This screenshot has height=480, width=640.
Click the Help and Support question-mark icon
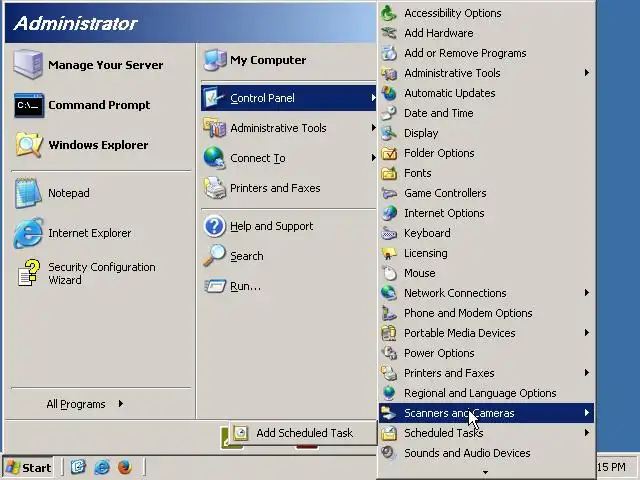(x=214, y=226)
